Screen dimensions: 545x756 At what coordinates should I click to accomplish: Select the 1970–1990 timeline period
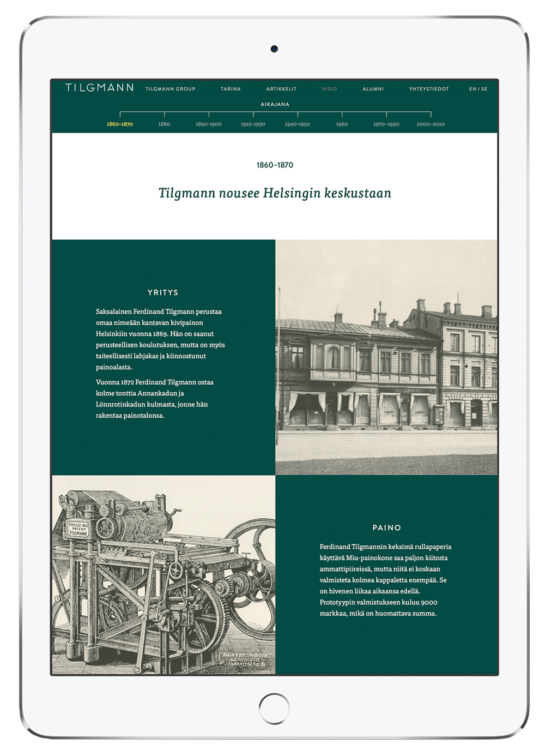tap(386, 124)
